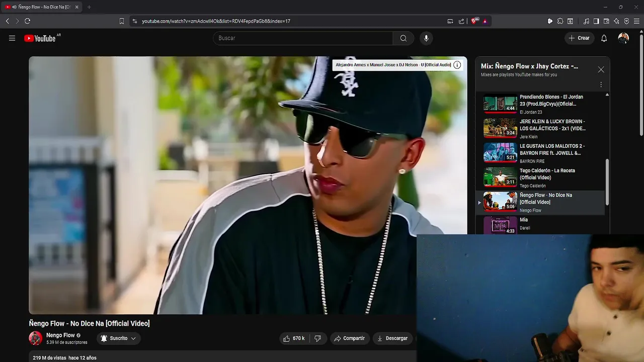Image resolution: width=644 pixels, height=362 pixels.
Task: Open Nengo Flow channel name link
Action: point(60,335)
